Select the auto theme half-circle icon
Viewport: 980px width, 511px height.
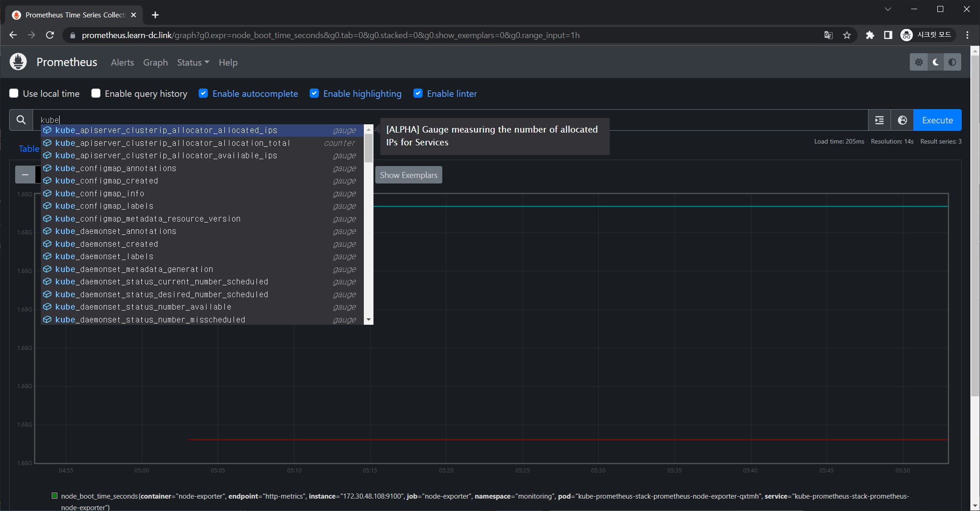[x=952, y=62]
